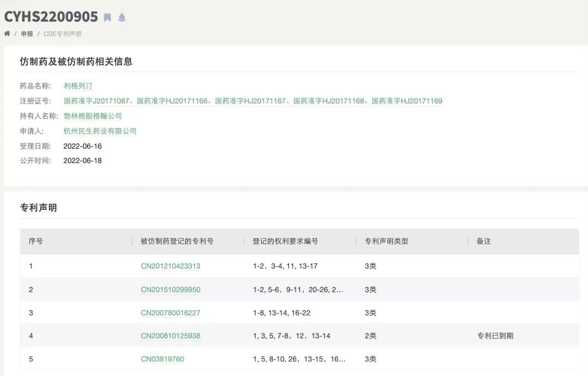588x376 pixels.
Task: Click the bookmark icon next to CYHS2200905
Action: pos(108,17)
